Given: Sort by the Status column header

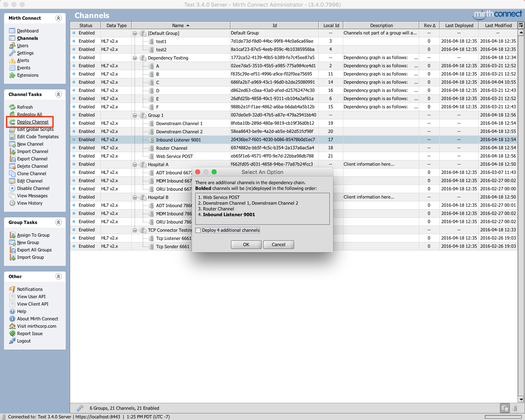Looking at the screenshot, I should tap(86, 25).
